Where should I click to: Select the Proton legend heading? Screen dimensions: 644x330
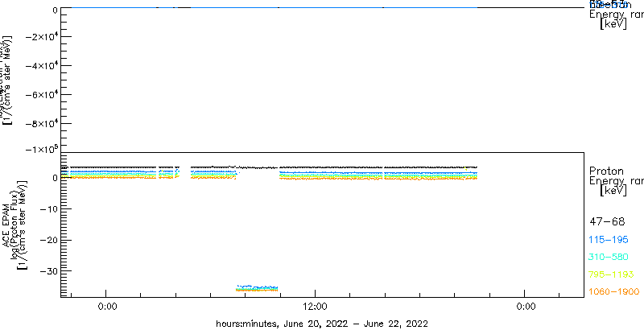click(x=607, y=171)
